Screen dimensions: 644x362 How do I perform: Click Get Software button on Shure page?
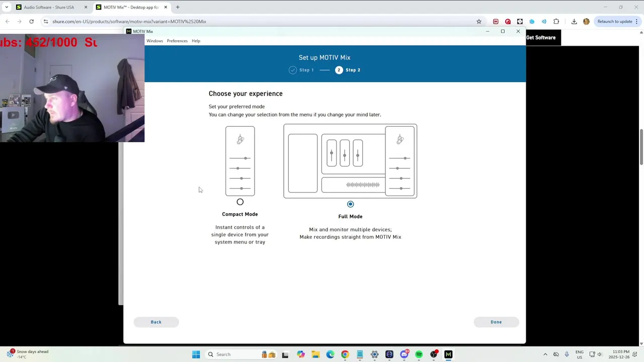click(x=541, y=38)
